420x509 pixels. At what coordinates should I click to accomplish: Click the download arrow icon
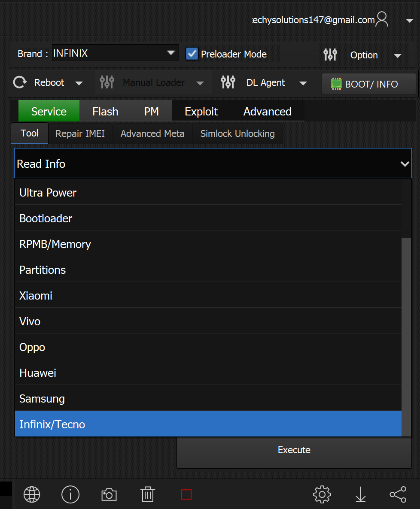(361, 494)
